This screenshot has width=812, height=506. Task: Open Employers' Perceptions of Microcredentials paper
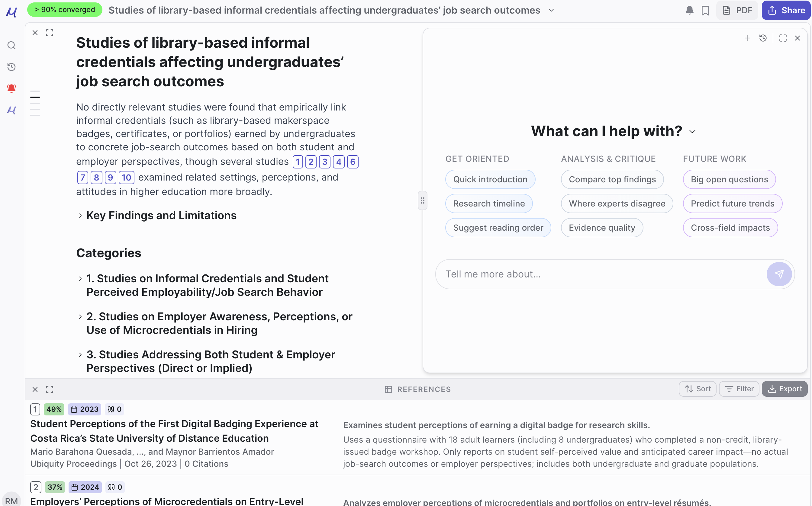[167, 501]
